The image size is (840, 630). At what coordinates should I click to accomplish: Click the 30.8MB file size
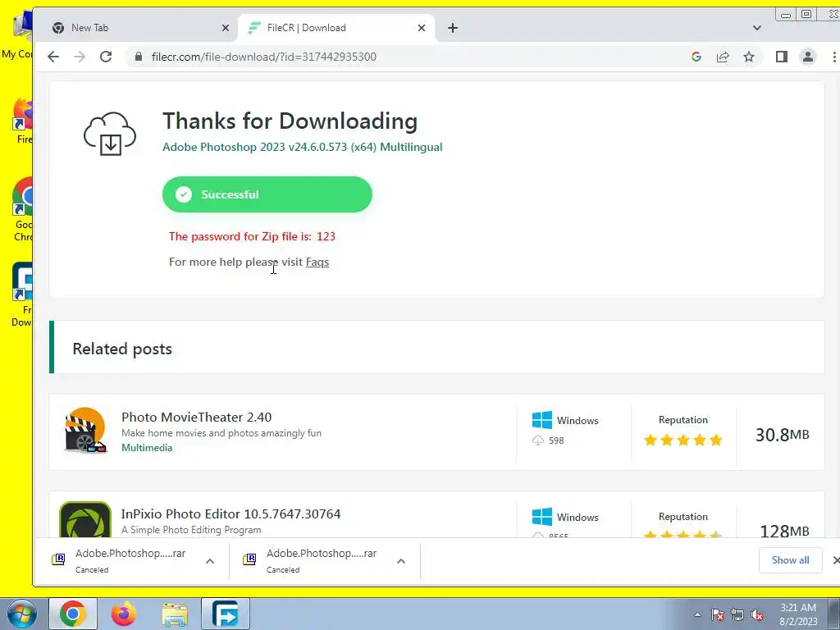tap(782, 435)
